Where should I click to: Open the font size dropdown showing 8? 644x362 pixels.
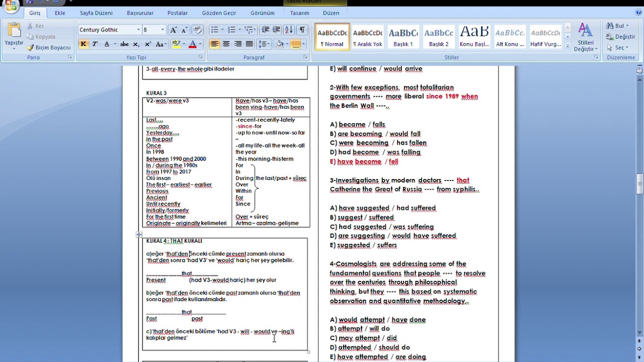162,30
